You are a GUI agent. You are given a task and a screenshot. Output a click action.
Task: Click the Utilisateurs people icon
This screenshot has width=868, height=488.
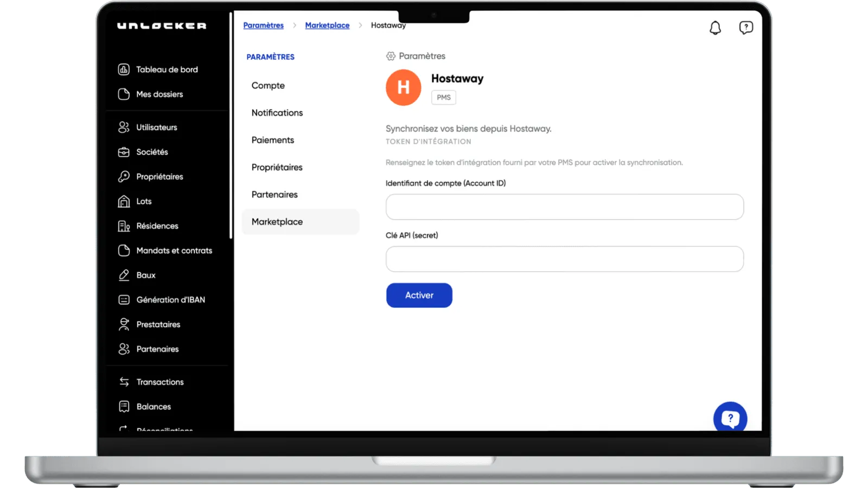[124, 127]
